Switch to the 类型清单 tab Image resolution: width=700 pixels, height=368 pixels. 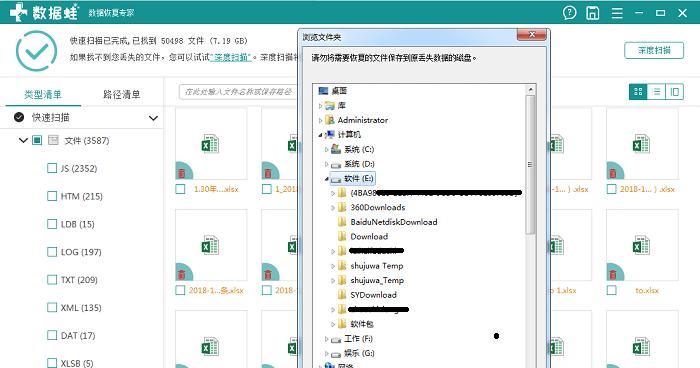click(43, 94)
